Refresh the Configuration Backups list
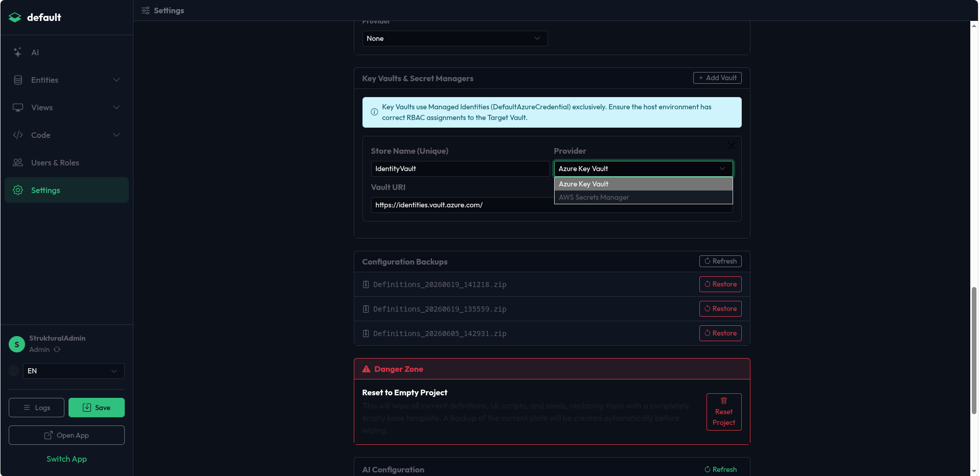The height and width of the screenshot is (476, 980). click(720, 261)
